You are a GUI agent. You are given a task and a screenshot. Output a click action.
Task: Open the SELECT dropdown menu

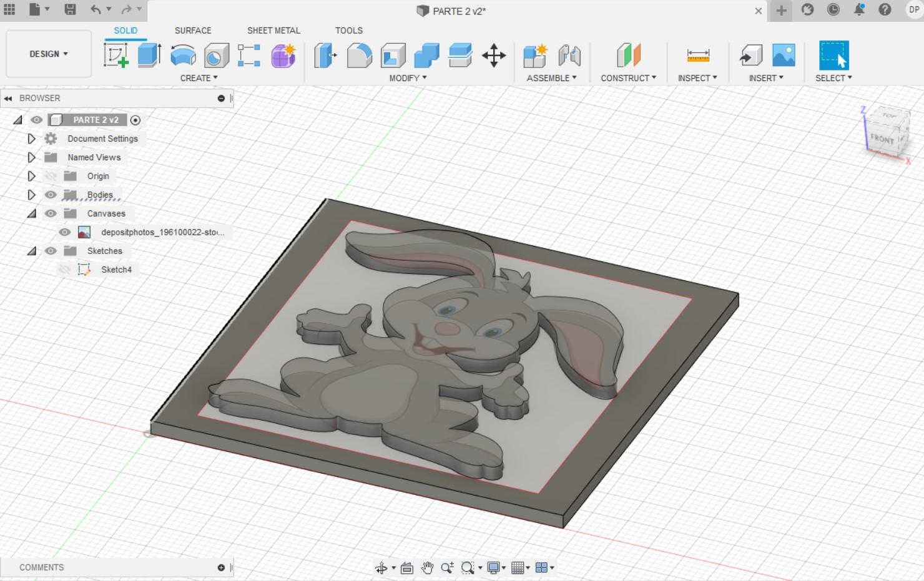(833, 78)
